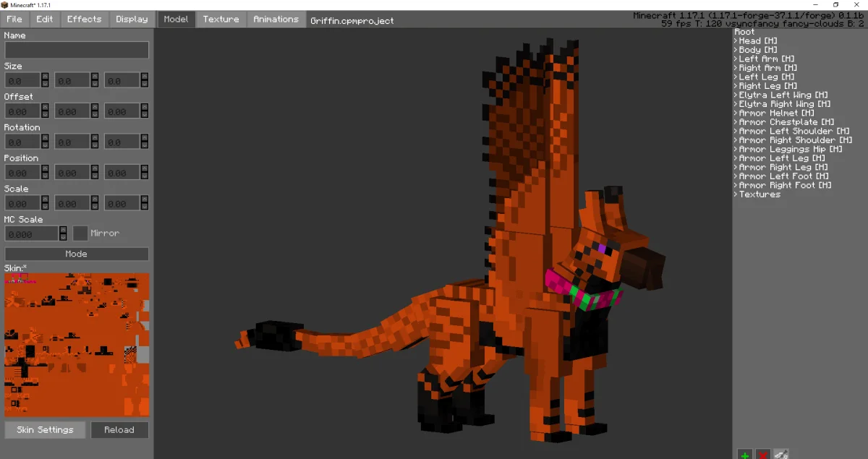Decrease the Position Z down arrow
868x459 pixels.
click(145, 176)
